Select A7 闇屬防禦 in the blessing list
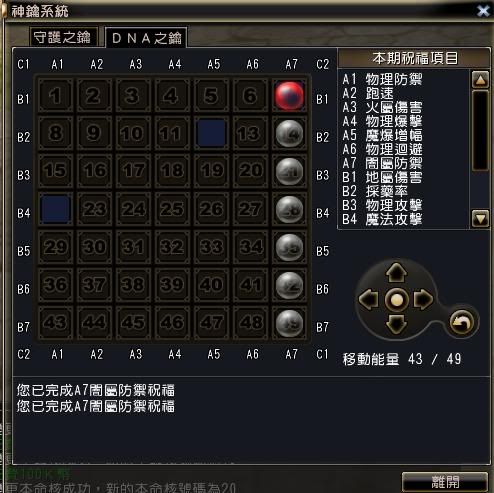Viewport: 494px width, 493px height. click(382, 163)
